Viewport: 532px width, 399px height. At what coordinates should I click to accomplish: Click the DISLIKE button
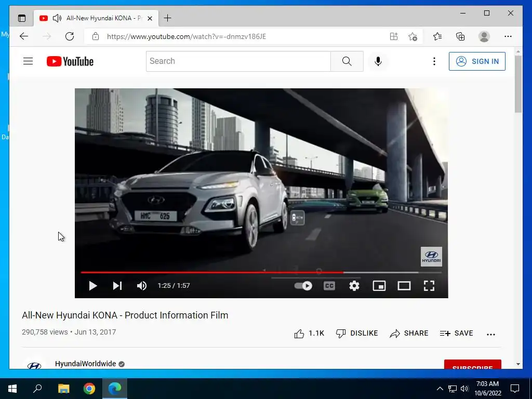coord(357,334)
